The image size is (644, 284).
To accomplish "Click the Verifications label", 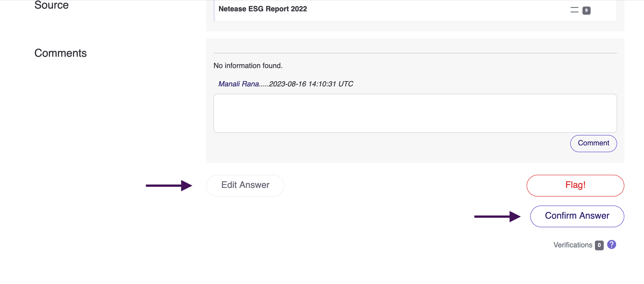I will (573, 245).
